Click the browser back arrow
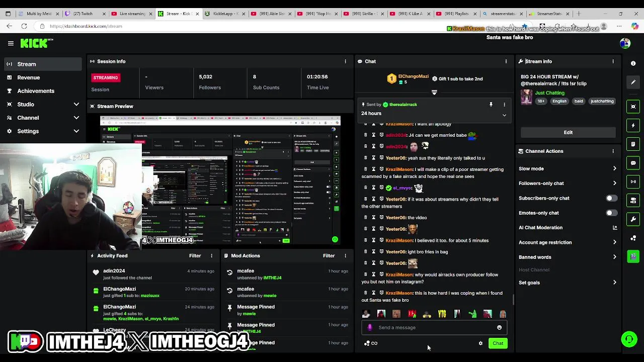This screenshot has height=362, width=644. [9, 26]
